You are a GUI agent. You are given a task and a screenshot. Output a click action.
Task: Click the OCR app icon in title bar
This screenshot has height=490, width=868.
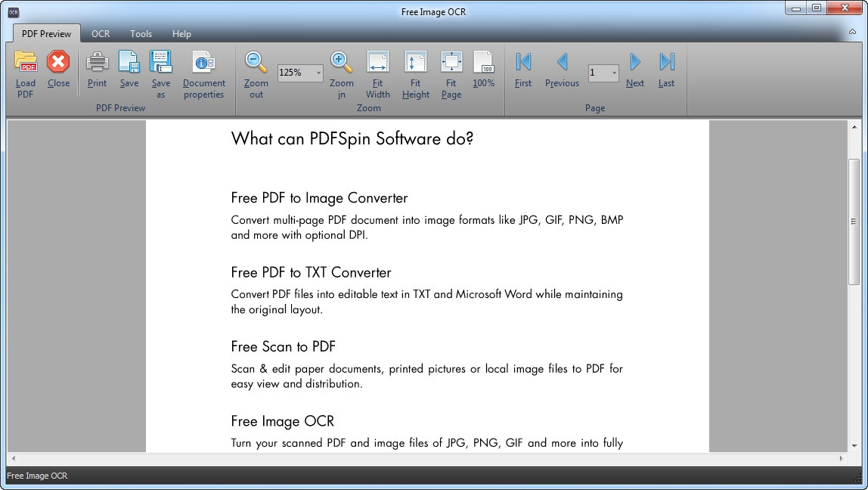tap(14, 12)
